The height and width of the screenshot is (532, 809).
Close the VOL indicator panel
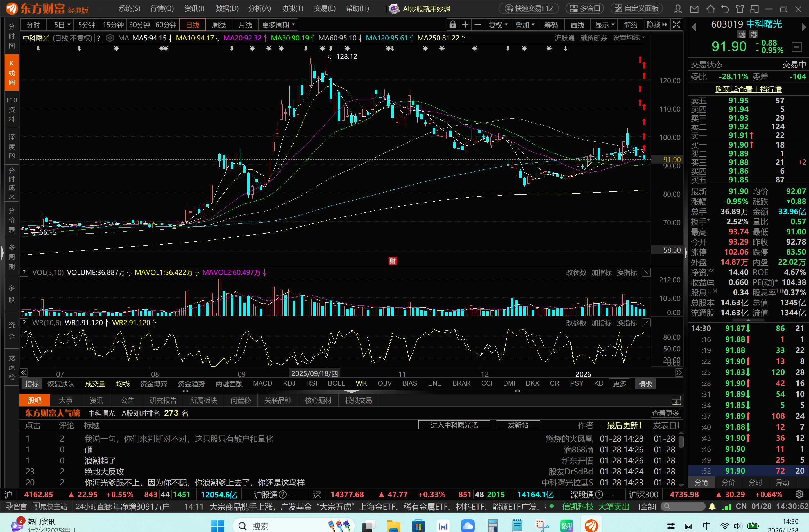click(x=646, y=272)
